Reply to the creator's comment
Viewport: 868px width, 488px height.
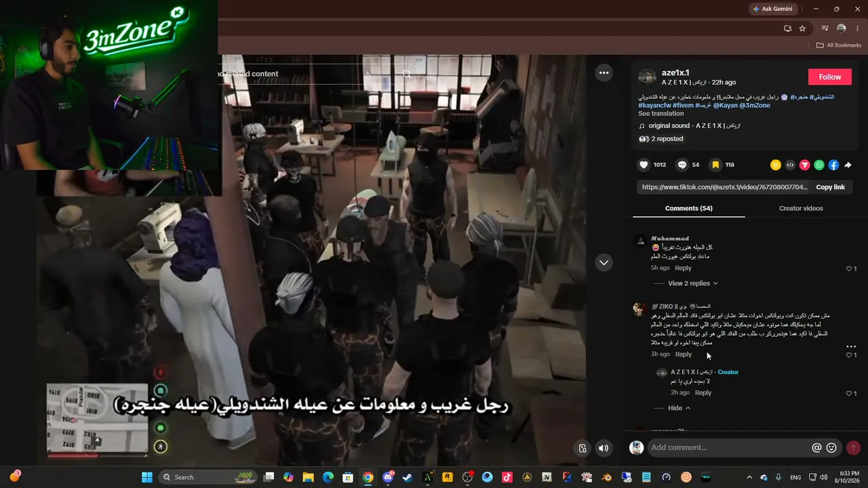[x=703, y=393]
